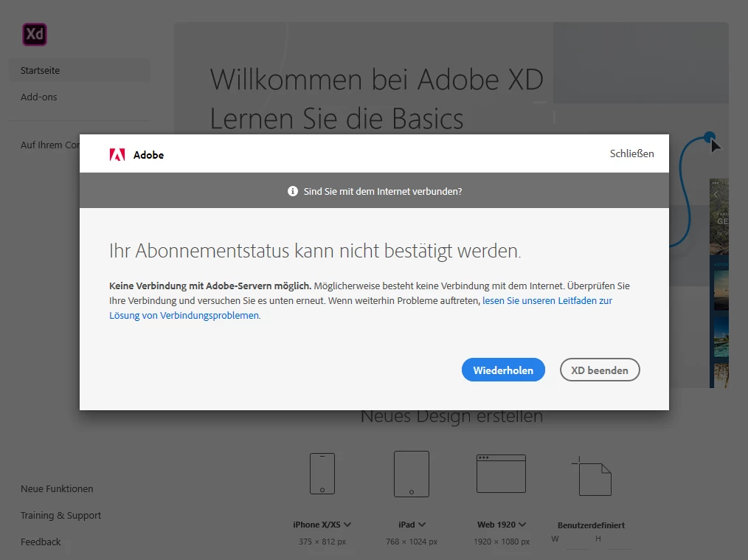Open Startseite in the sidebar

(x=80, y=70)
